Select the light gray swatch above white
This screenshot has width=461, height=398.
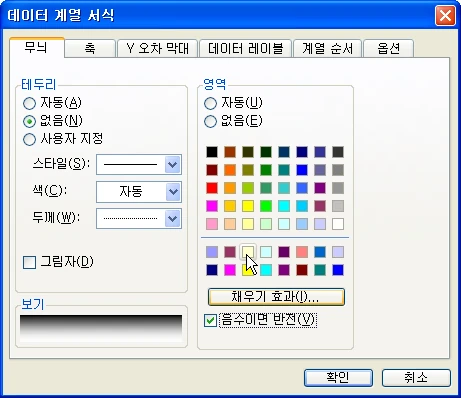coord(338,206)
